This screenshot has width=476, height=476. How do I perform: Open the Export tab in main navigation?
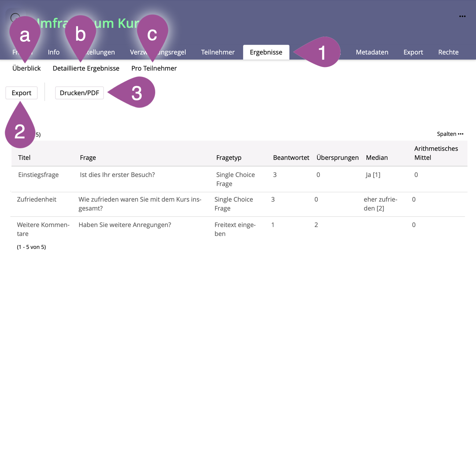(x=413, y=52)
